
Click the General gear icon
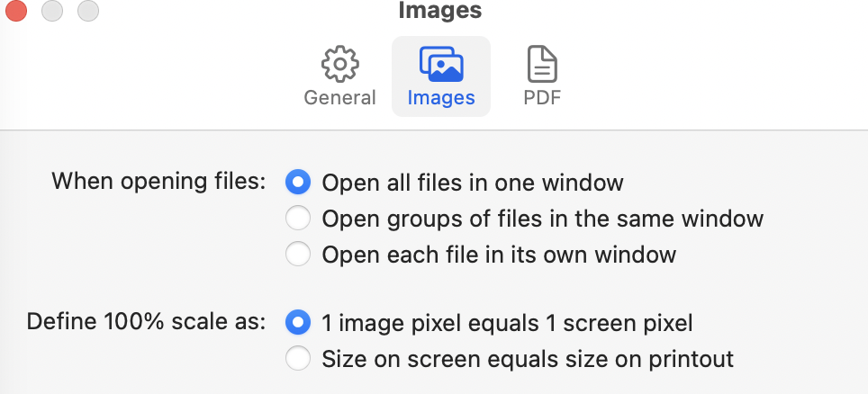pyautogui.click(x=340, y=65)
